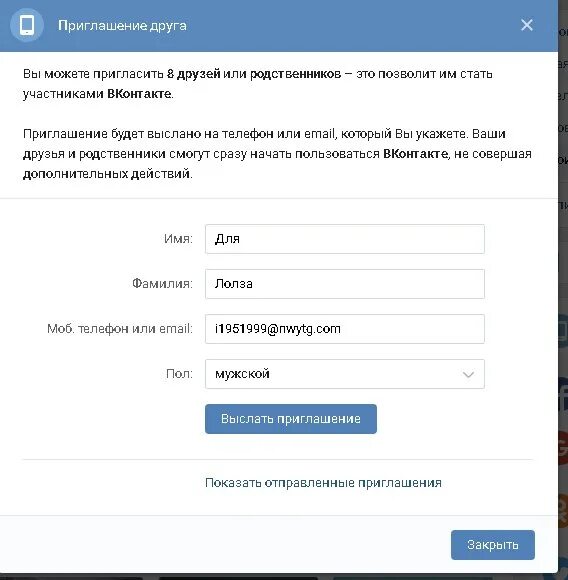This screenshot has width=568, height=580.
Task: Open the Пол gender dropdown
Action: tap(345, 374)
